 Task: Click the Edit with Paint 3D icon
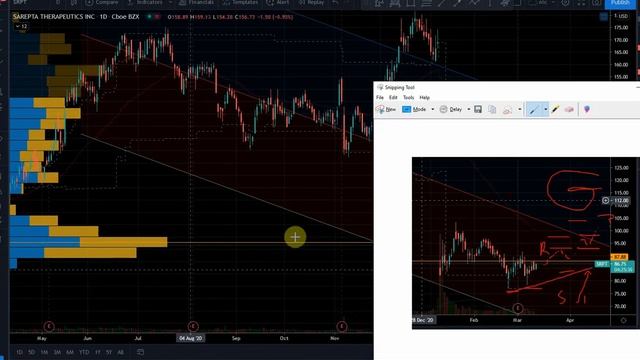pos(587,109)
